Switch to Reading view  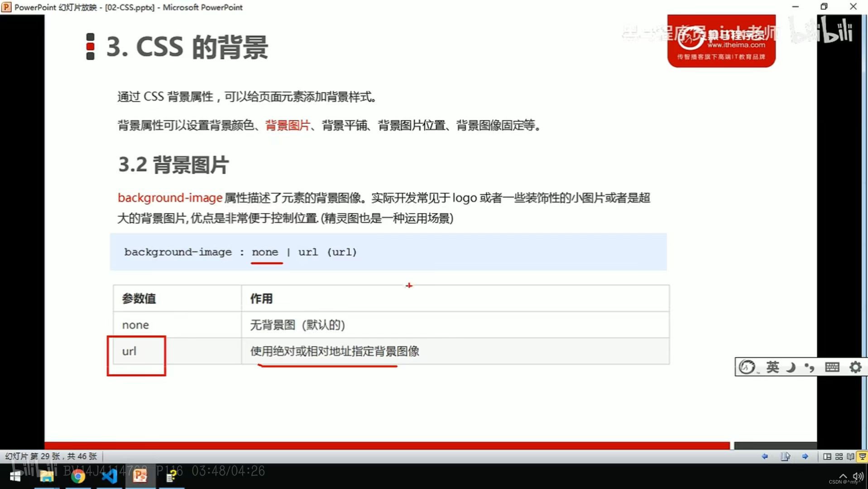850,456
